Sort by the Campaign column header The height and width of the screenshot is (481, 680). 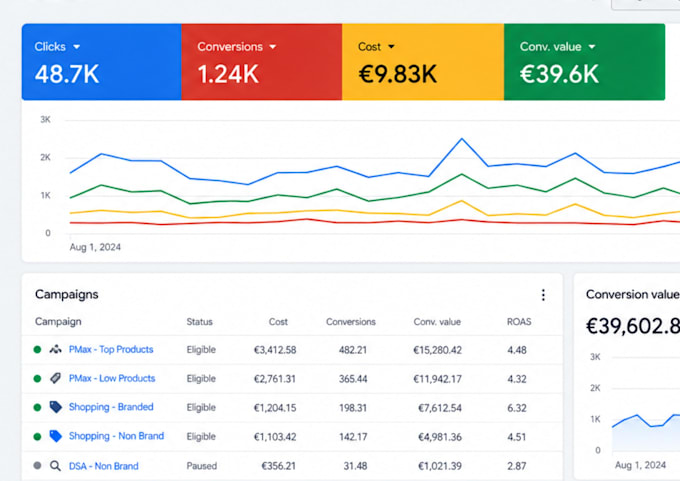click(58, 322)
